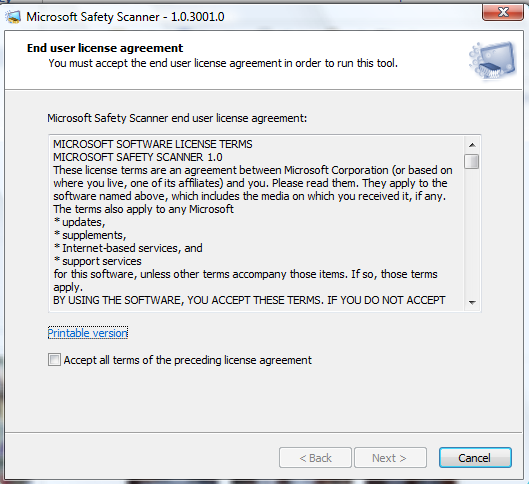Click the scroll up arrow of license text
Image resolution: width=529 pixels, height=484 pixels.
click(x=472, y=145)
